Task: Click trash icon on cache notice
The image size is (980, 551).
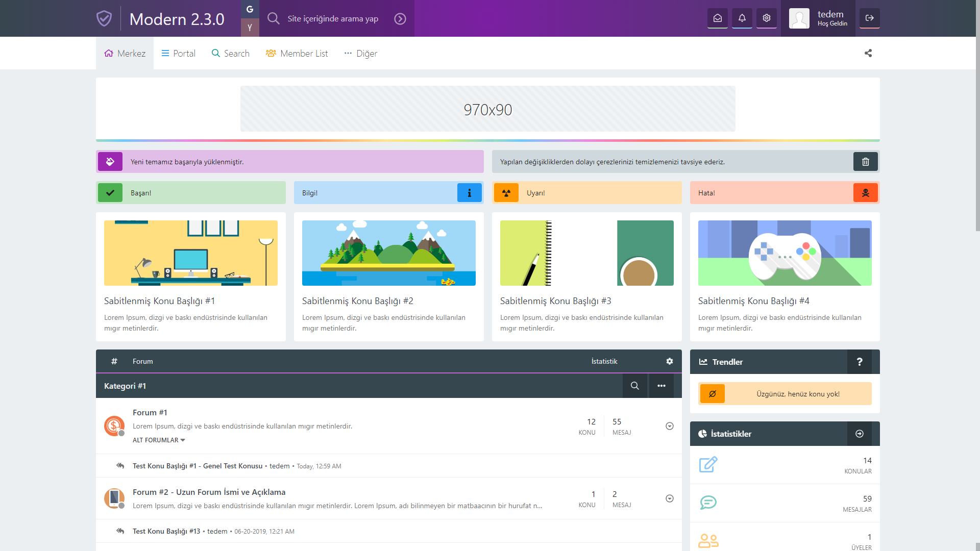Action: pyautogui.click(x=865, y=162)
